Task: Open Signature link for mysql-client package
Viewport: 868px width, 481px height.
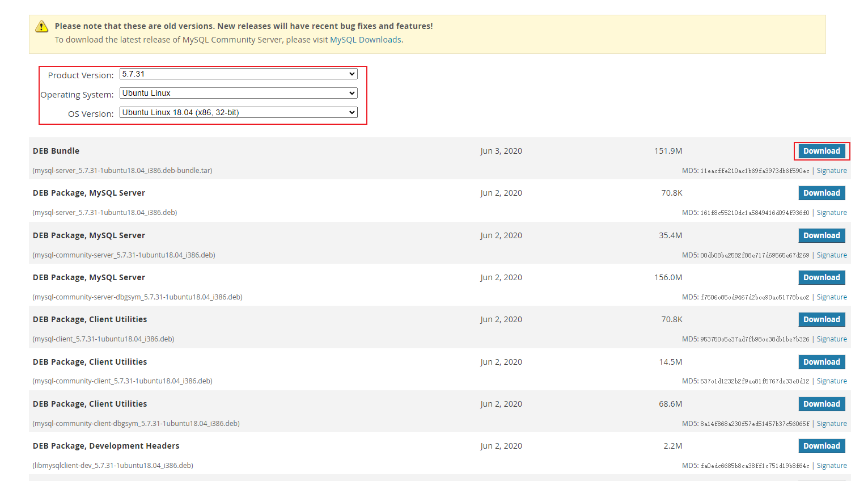Action: click(x=832, y=339)
